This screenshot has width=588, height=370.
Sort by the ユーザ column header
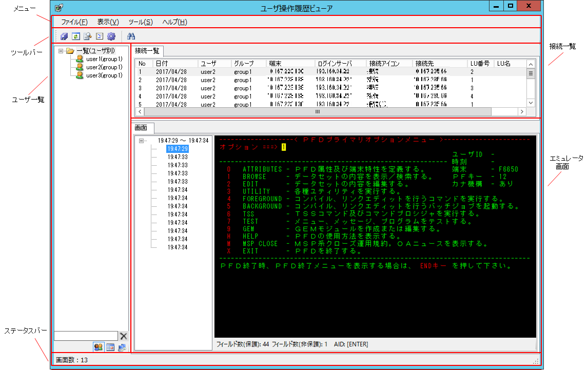(214, 64)
